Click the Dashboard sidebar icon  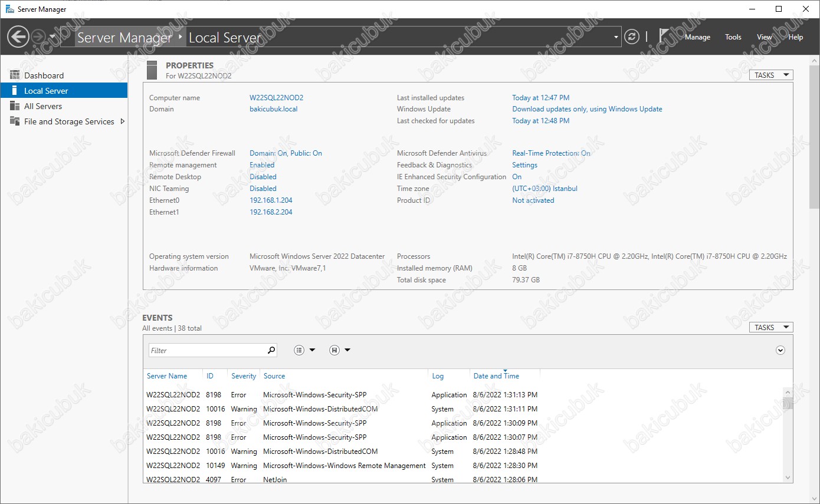tap(15, 75)
